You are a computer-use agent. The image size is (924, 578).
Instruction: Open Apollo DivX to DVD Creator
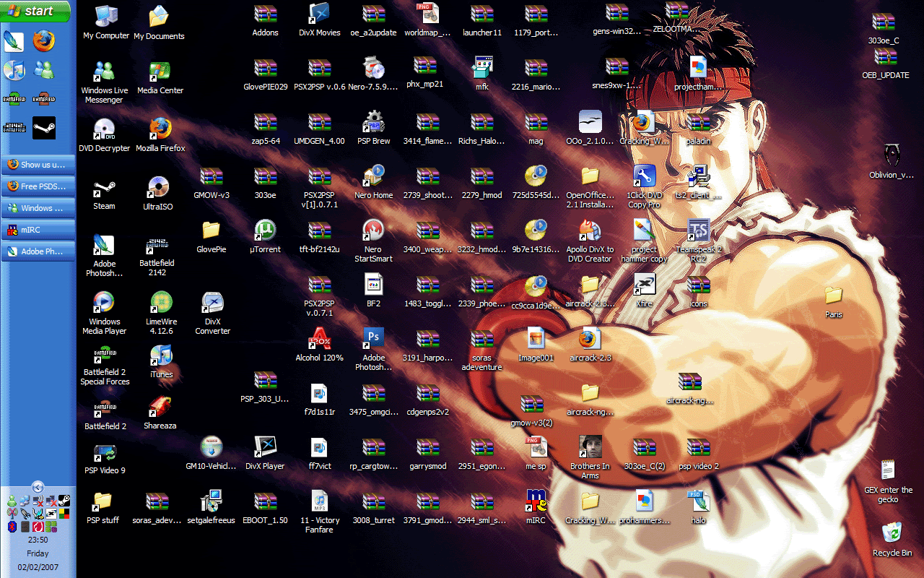tap(590, 241)
